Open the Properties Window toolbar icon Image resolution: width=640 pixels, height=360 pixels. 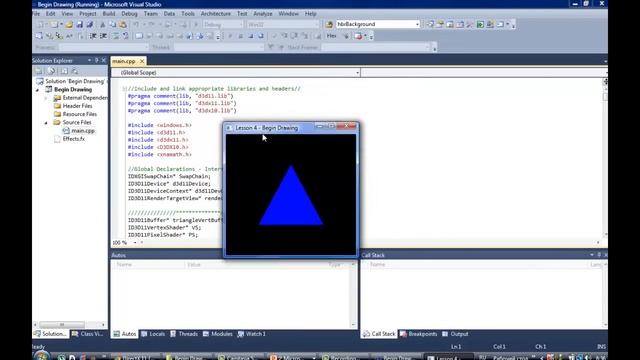click(440, 24)
